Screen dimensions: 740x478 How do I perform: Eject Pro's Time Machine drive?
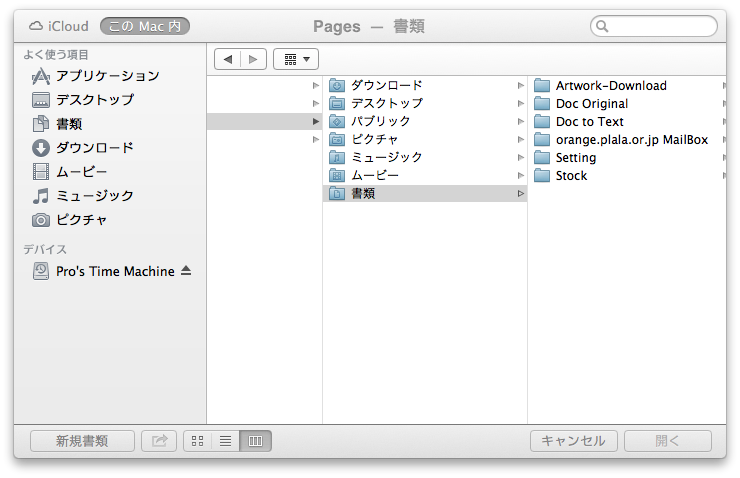(186, 272)
